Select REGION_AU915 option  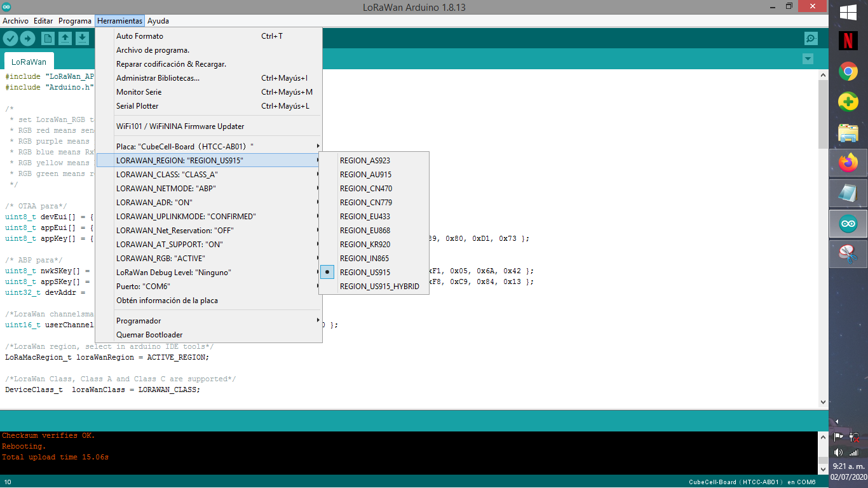(374, 175)
